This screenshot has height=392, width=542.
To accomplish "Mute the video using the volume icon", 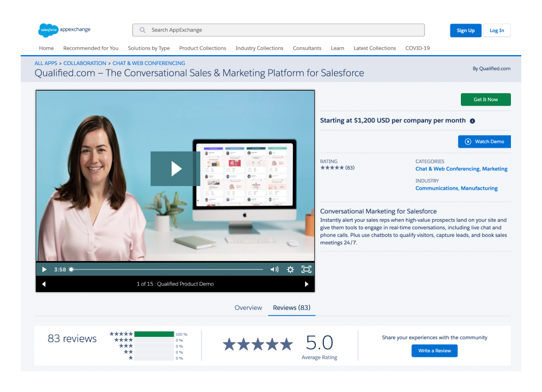I will (274, 270).
